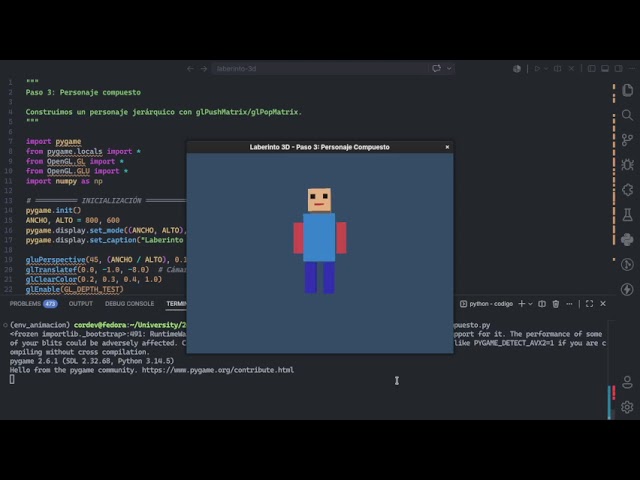Open the pygame.org contribute link
Viewport: 640px width, 480px height.
pos(218,370)
